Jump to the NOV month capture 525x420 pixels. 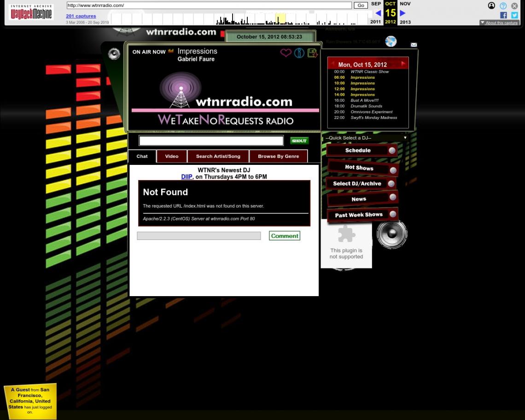[x=405, y=4]
